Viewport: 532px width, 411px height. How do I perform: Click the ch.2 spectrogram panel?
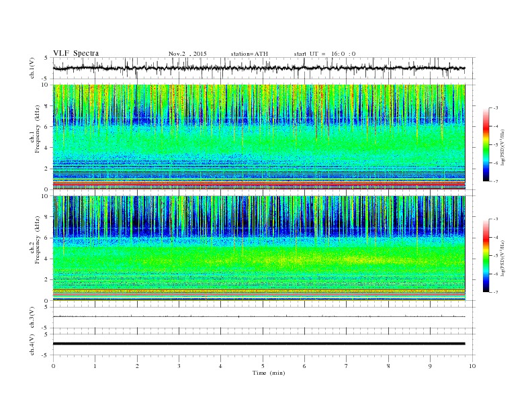pyautogui.click(x=259, y=248)
